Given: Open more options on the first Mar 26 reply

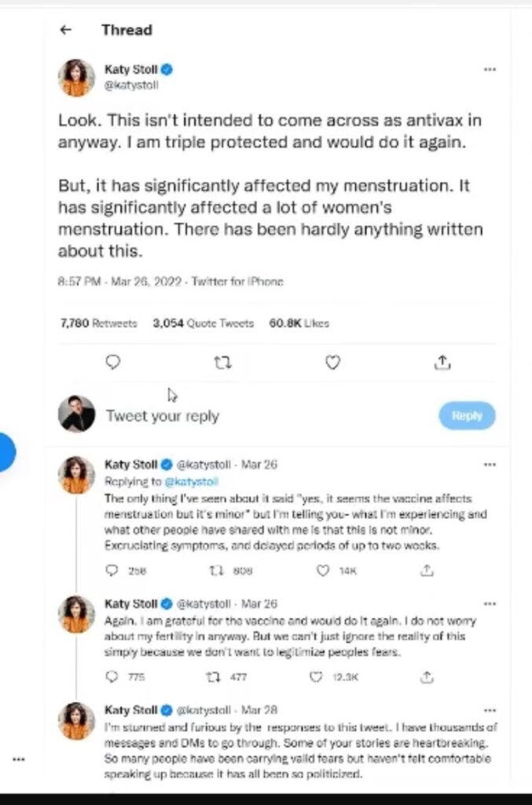Looking at the screenshot, I should [490, 464].
